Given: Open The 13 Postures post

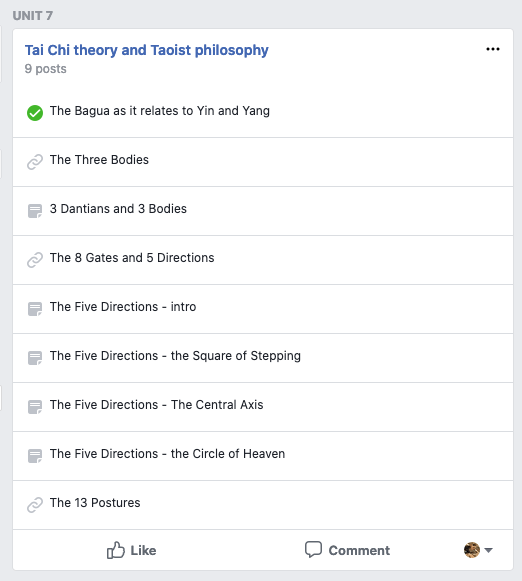Looking at the screenshot, I should tap(95, 502).
